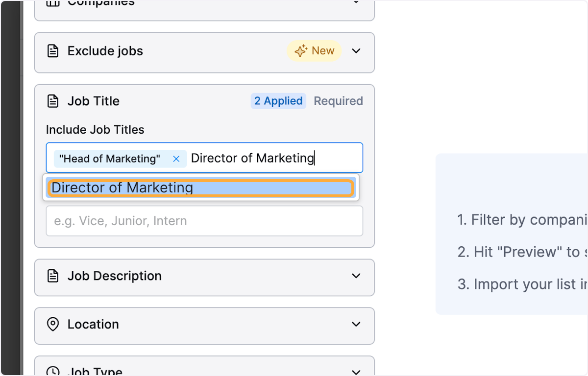Expand the Job Type section chevron

(x=356, y=372)
